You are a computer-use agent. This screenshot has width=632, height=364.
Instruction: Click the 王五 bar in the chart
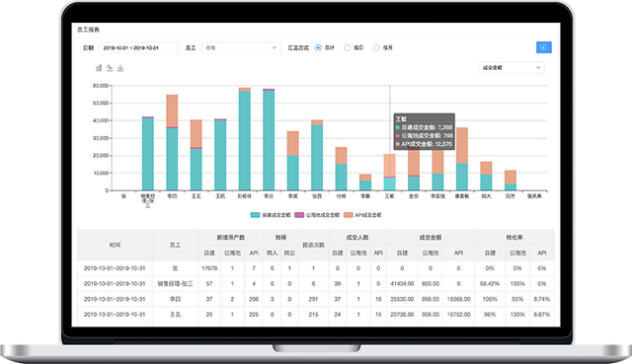[x=197, y=155]
